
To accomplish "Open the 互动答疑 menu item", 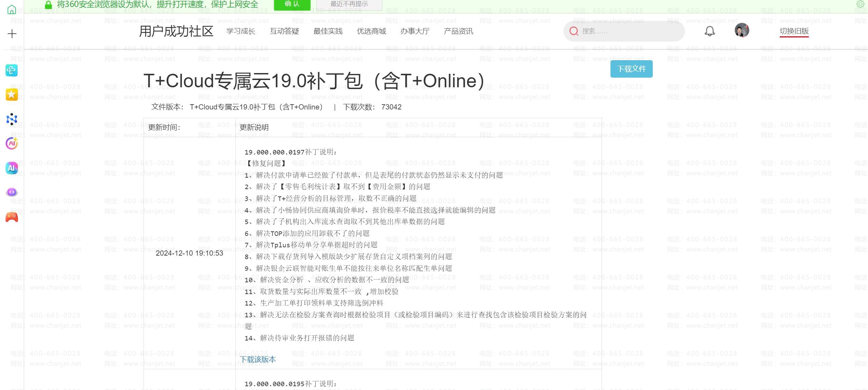I will [284, 31].
